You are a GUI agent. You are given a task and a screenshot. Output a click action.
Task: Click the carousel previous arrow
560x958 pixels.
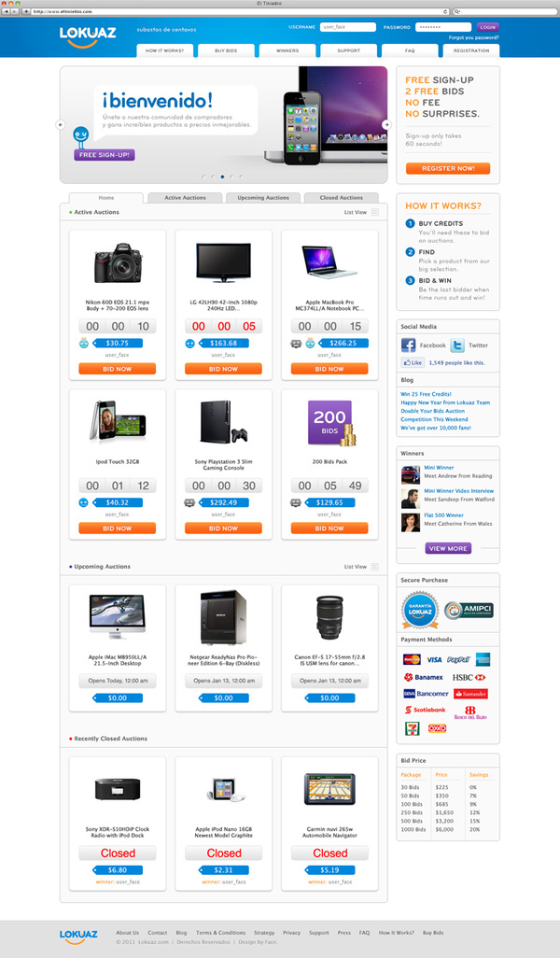tap(61, 124)
